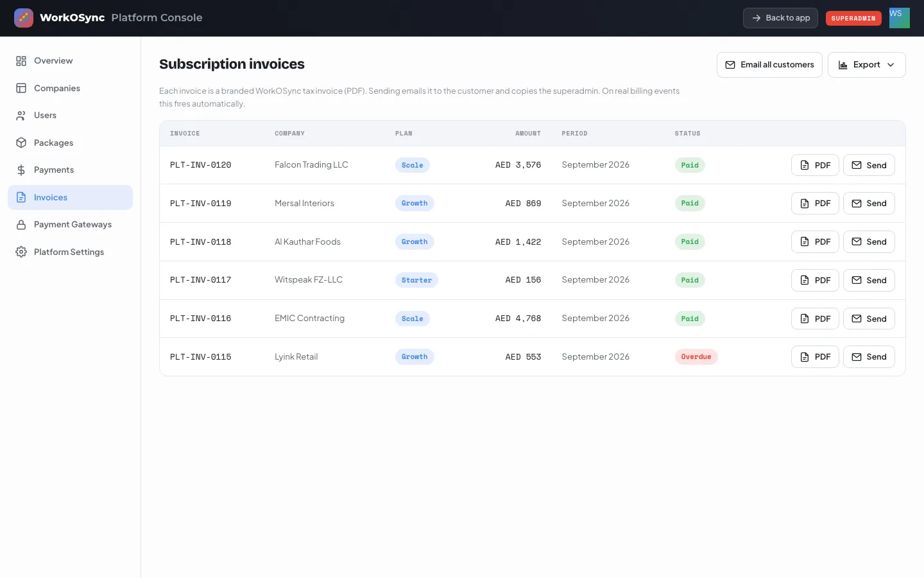The image size is (924, 578).
Task: Open Platform Settings in sidebar
Action: [x=71, y=252]
